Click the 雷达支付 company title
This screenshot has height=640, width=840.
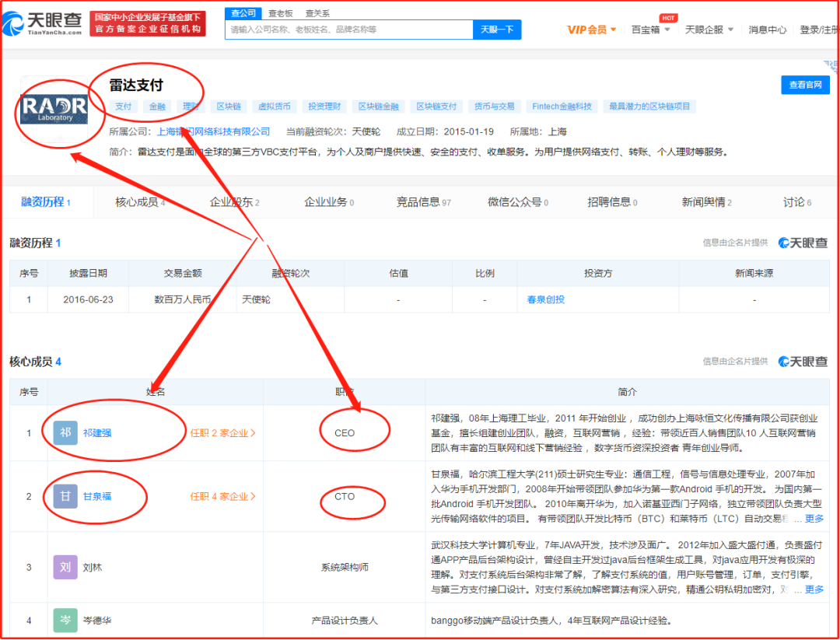point(136,86)
